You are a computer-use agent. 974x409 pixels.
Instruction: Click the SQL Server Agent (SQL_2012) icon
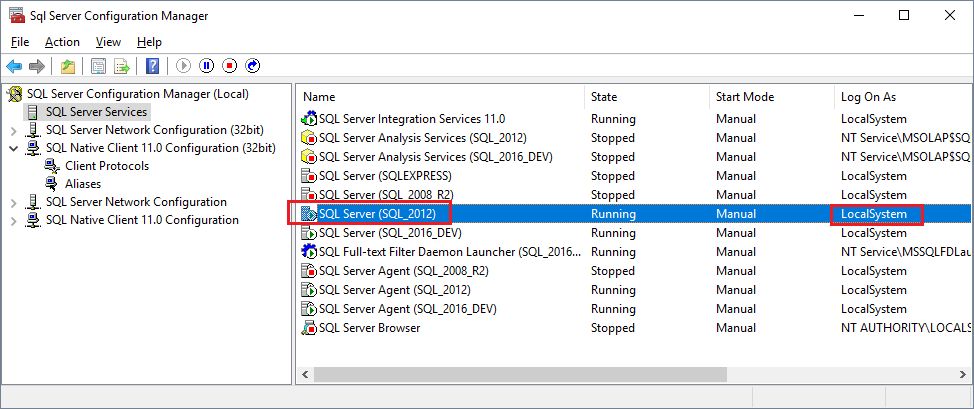point(309,290)
